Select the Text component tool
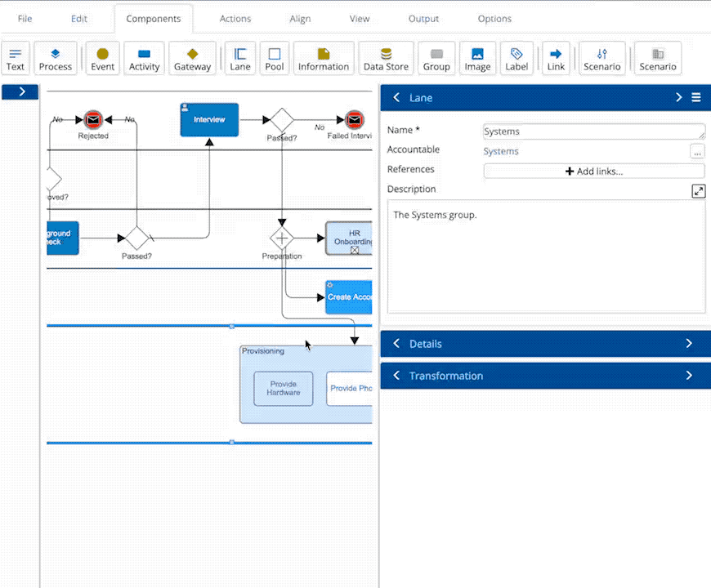711x588 pixels. point(16,59)
